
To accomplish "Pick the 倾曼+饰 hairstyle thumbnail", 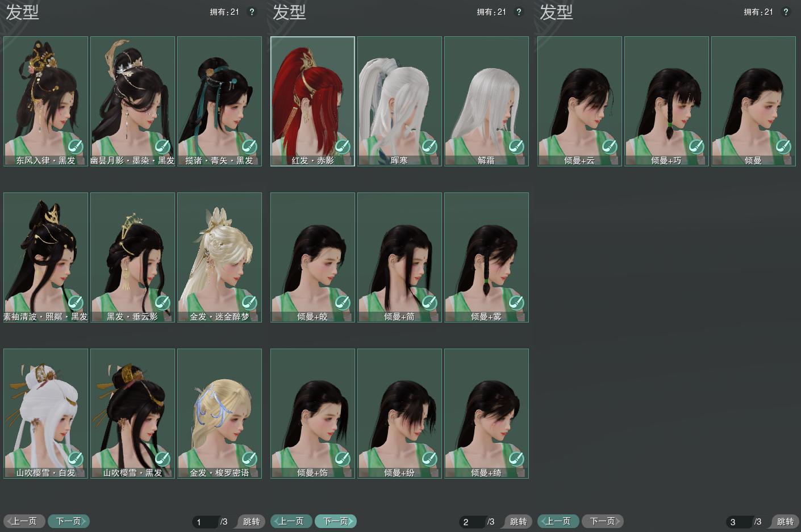I will [x=313, y=414].
